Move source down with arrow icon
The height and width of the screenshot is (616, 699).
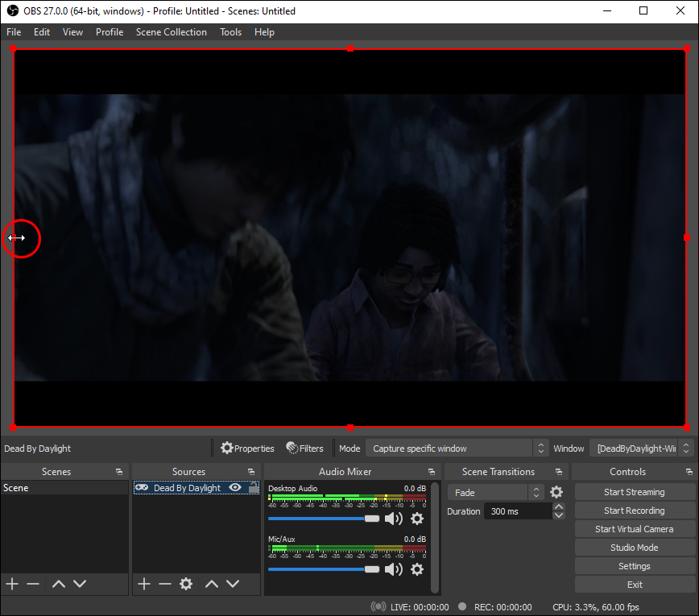point(233,584)
